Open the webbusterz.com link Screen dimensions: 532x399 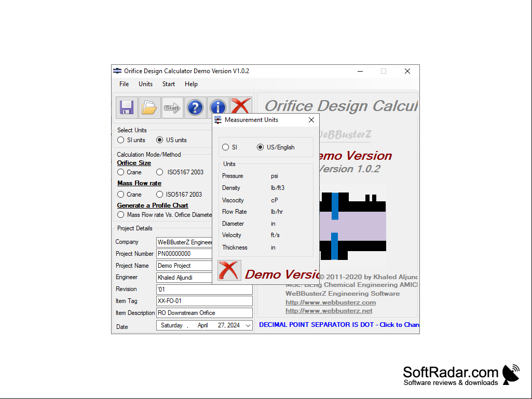click(331, 302)
